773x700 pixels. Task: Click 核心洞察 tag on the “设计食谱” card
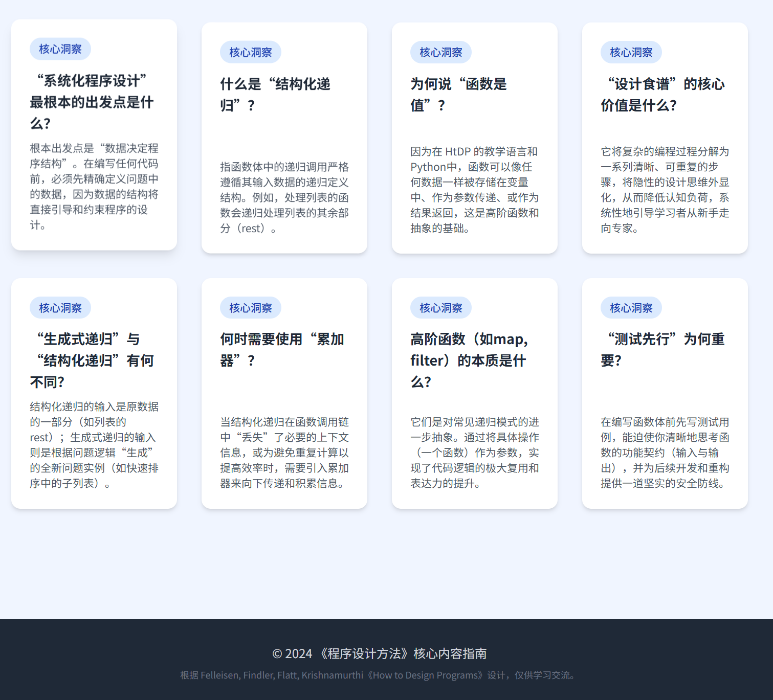631,52
